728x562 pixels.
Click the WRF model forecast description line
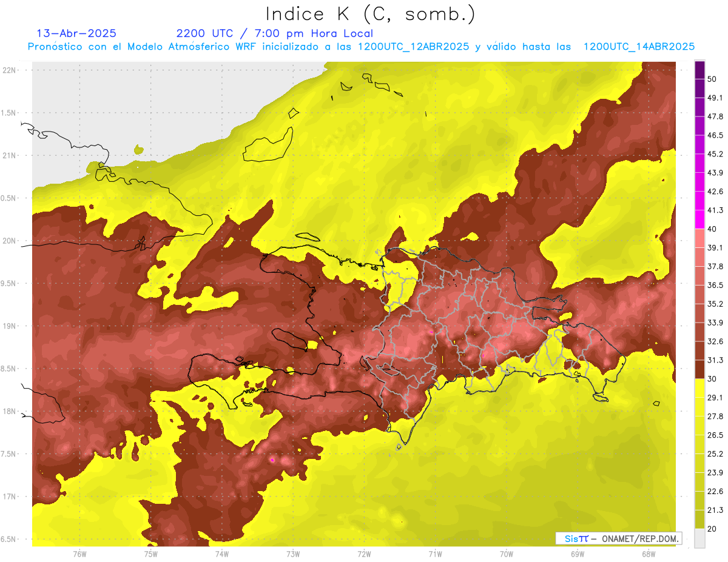coord(361,47)
